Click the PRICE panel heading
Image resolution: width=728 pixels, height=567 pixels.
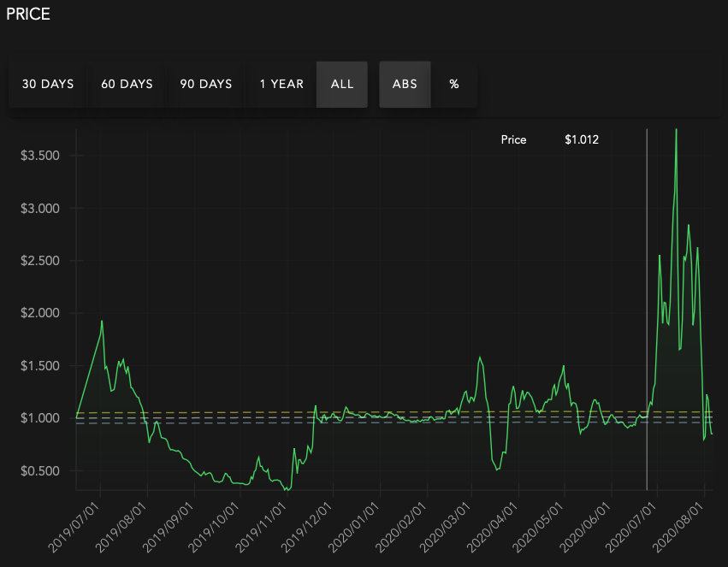(x=28, y=15)
